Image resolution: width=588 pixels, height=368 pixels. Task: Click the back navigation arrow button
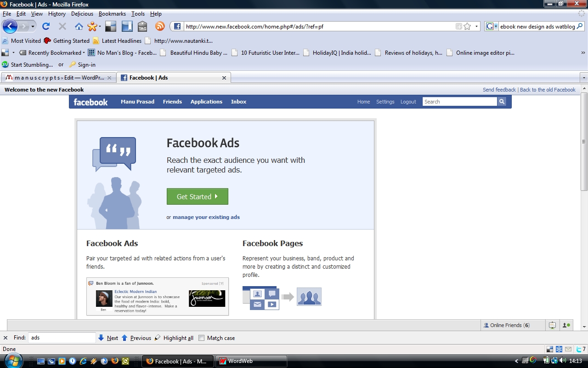click(x=10, y=26)
